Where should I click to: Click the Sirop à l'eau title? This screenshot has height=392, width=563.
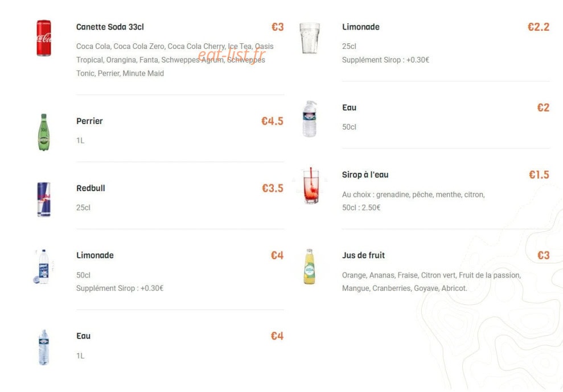pyautogui.click(x=365, y=175)
